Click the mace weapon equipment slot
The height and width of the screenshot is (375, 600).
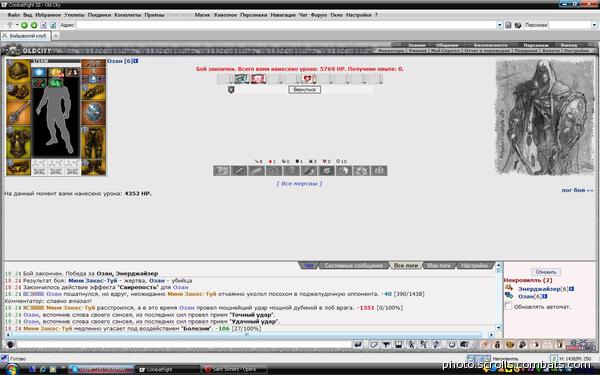click(18, 113)
